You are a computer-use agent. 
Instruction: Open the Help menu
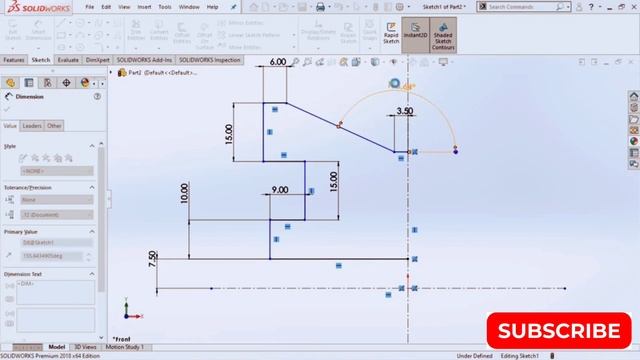[212, 7]
